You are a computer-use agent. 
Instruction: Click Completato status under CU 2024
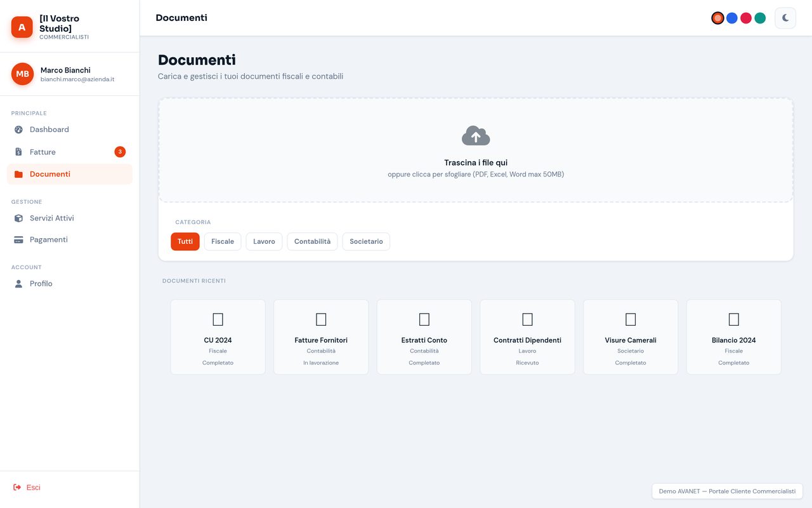(x=218, y=363)
